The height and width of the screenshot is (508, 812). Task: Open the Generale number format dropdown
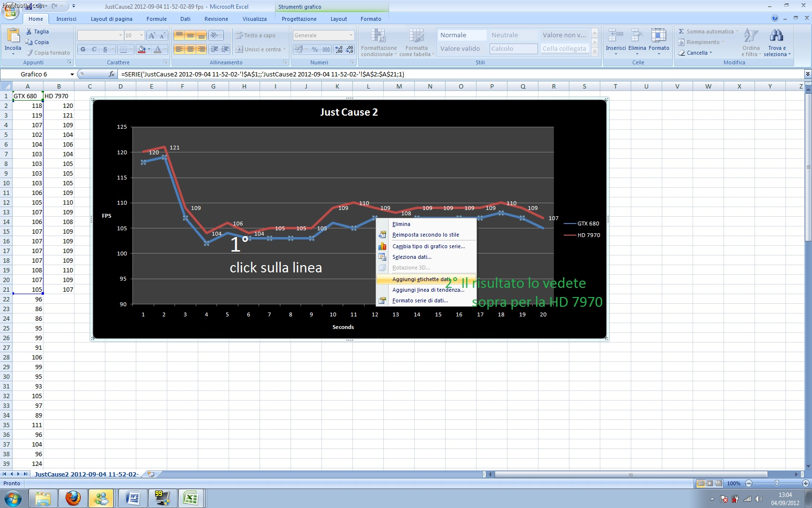point(351,35)
